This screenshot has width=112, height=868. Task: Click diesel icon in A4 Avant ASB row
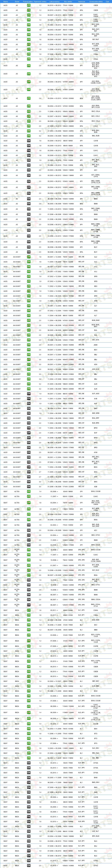[x=29, y=487]
